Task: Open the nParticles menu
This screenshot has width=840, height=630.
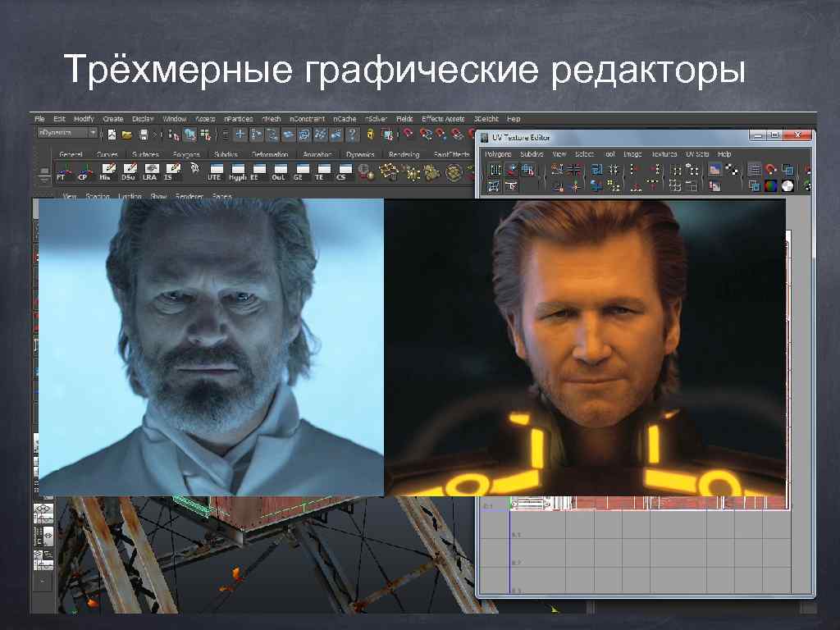Action: (x=239, y=119)
